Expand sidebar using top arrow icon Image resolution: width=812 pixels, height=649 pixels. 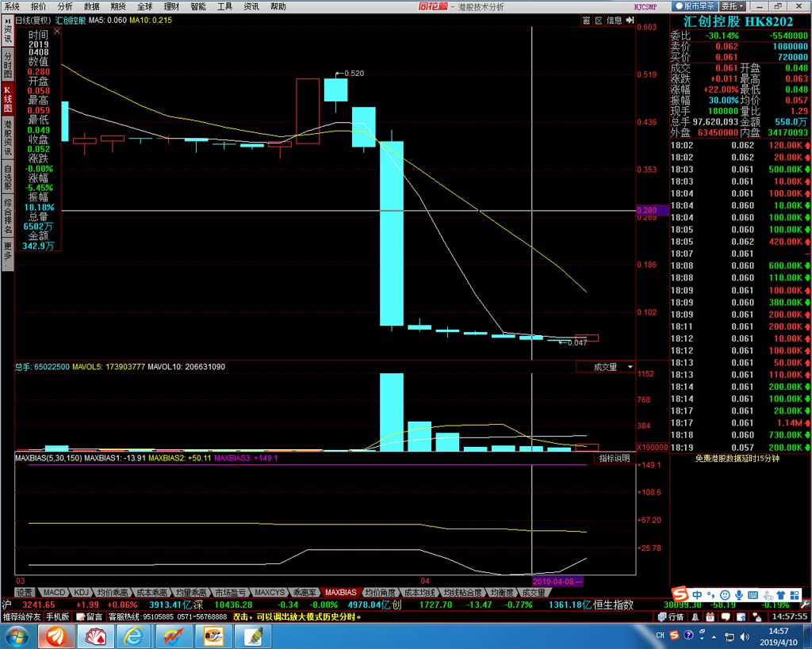click(x=8, y=20)
